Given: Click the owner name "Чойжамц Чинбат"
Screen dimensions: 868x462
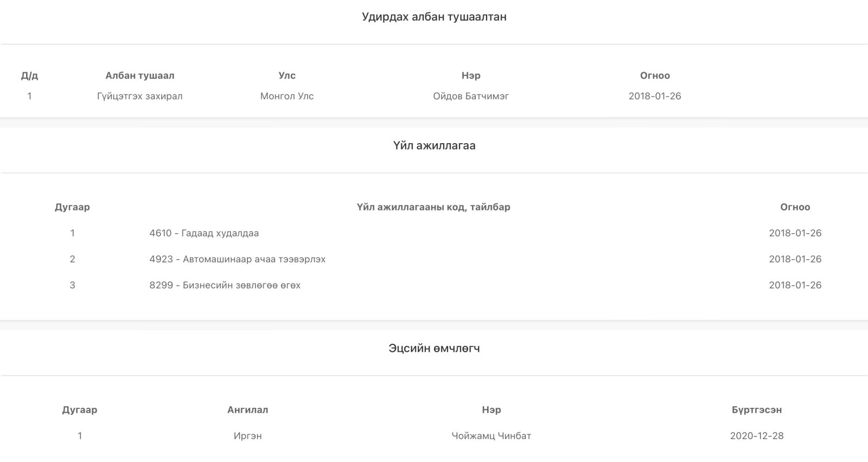Looking at the screenshot, I should click(491, 436).
